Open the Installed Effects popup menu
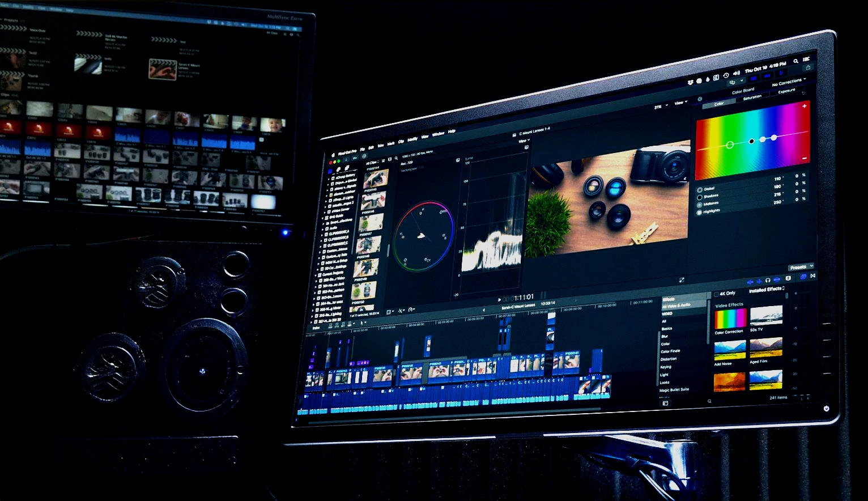Screen dimensions: 868x501 (x=767, y=290)
